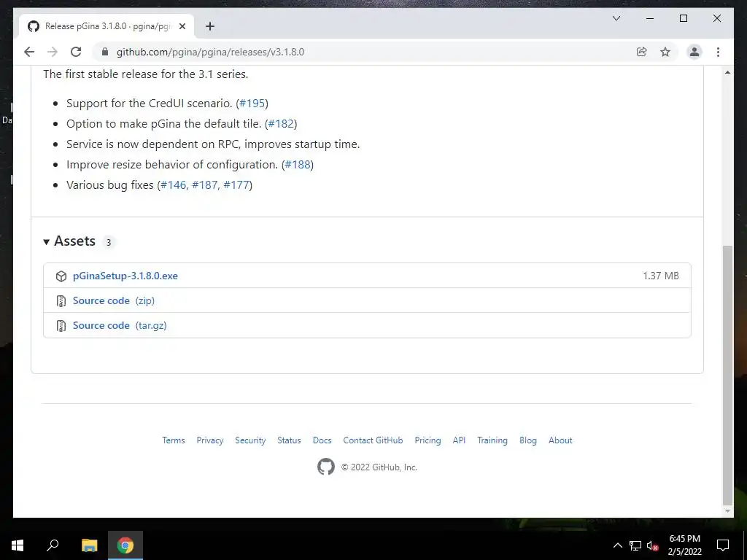Click the page's vertical scrollbar thumb
This screenshot has width=747, height=560.
pos(727,376)
